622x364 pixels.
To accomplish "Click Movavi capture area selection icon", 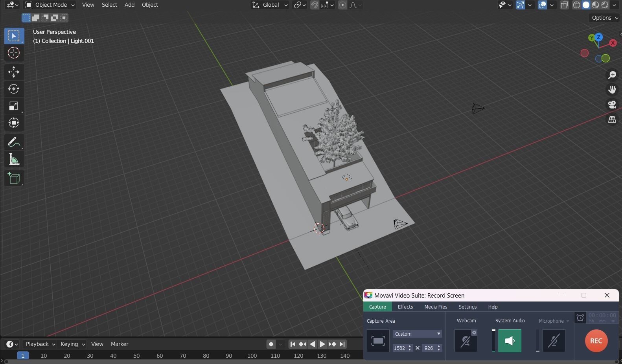I will click(x=378, y=340).
